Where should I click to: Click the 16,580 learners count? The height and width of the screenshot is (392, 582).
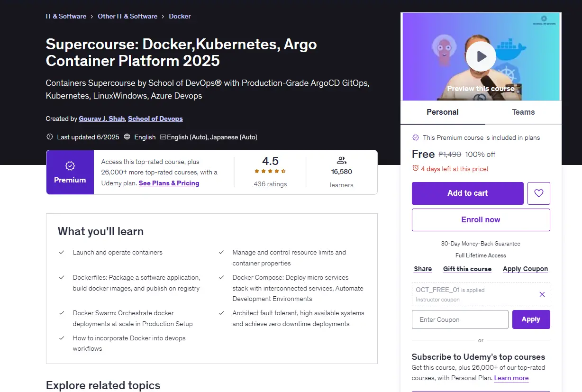341,172
